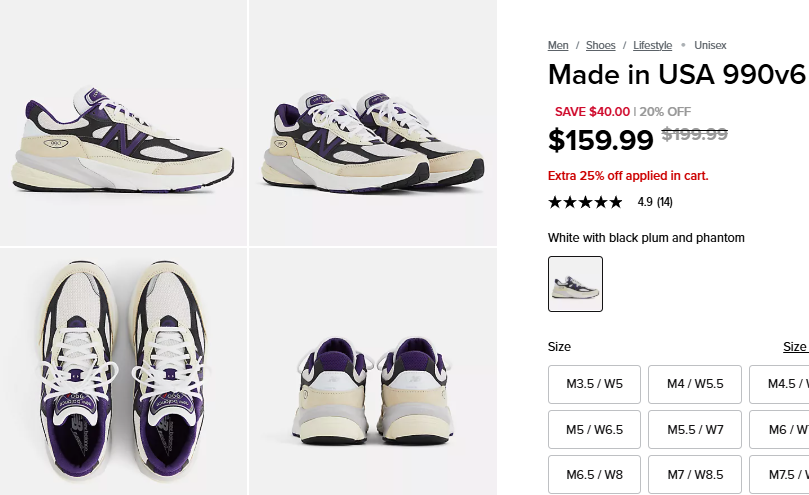The width and height of the screenshot is (809, 495).
Task: Open the top-down view shoe image
Action: click(123, 372)
